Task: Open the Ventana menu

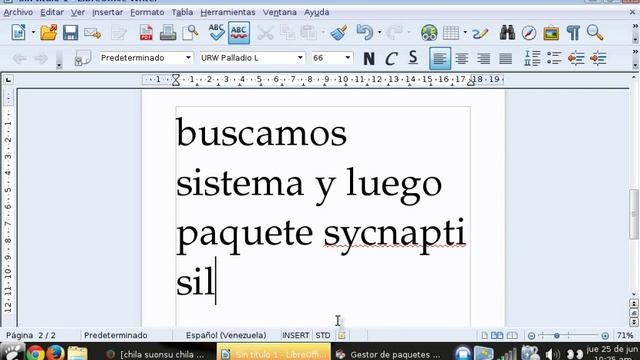Action: coord(280,12)
